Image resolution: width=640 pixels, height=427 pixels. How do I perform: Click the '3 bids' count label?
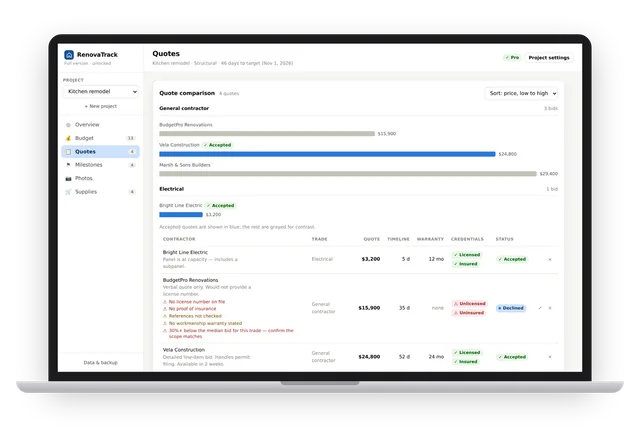pyautogui.click(x=551, y=109)
